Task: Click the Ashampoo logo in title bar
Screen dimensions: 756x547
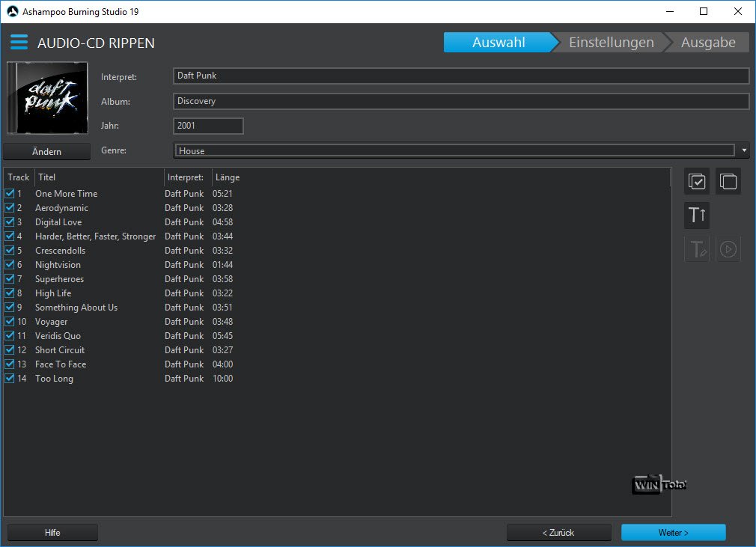Action: [12, 11]
